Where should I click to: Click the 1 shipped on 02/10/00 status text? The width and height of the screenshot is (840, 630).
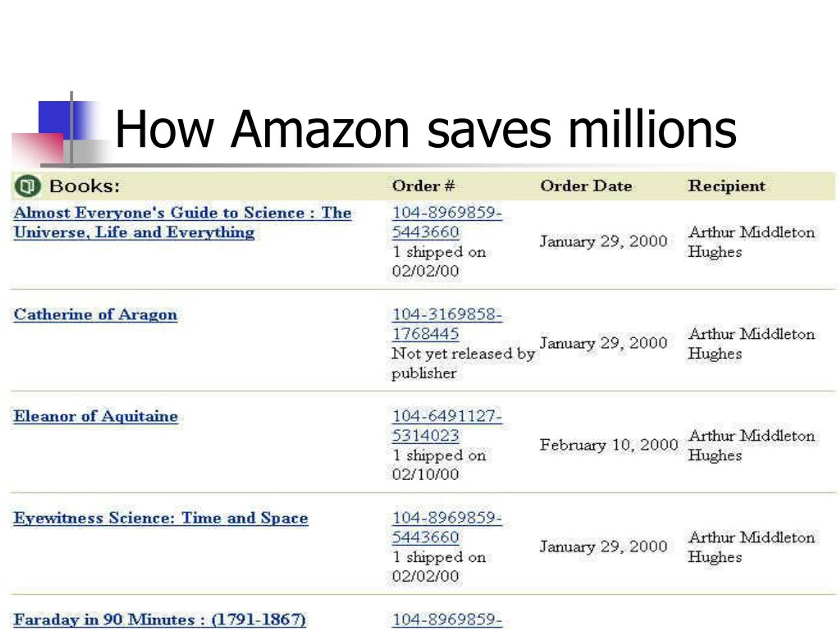click(439, 465)
